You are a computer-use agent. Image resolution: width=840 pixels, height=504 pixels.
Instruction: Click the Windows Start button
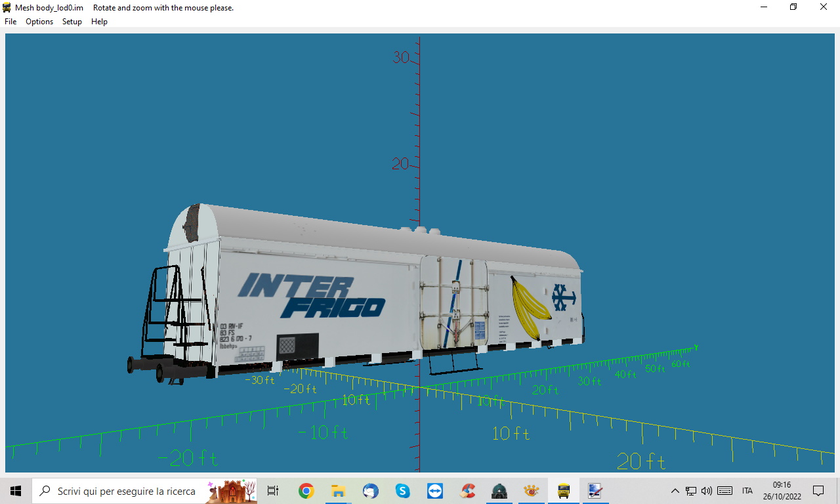[x=16, y=491]
